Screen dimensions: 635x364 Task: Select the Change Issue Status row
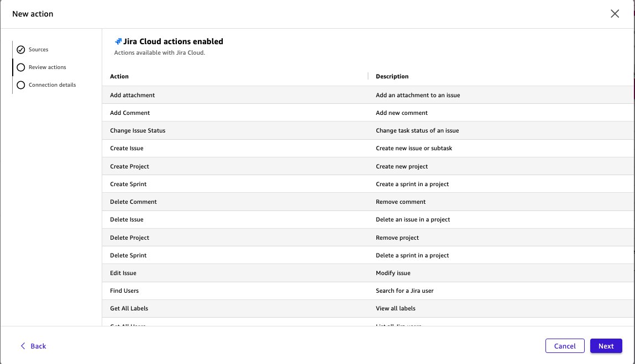point(221,130)
